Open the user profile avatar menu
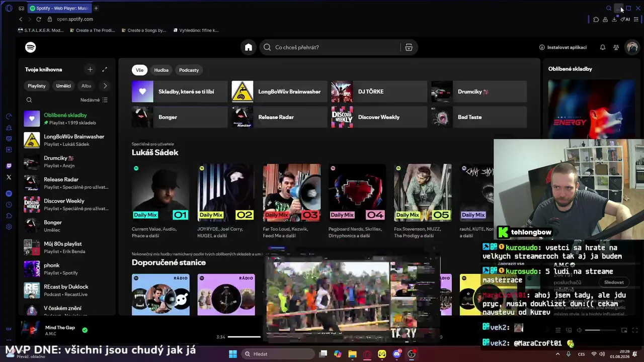 pos(632,47)
